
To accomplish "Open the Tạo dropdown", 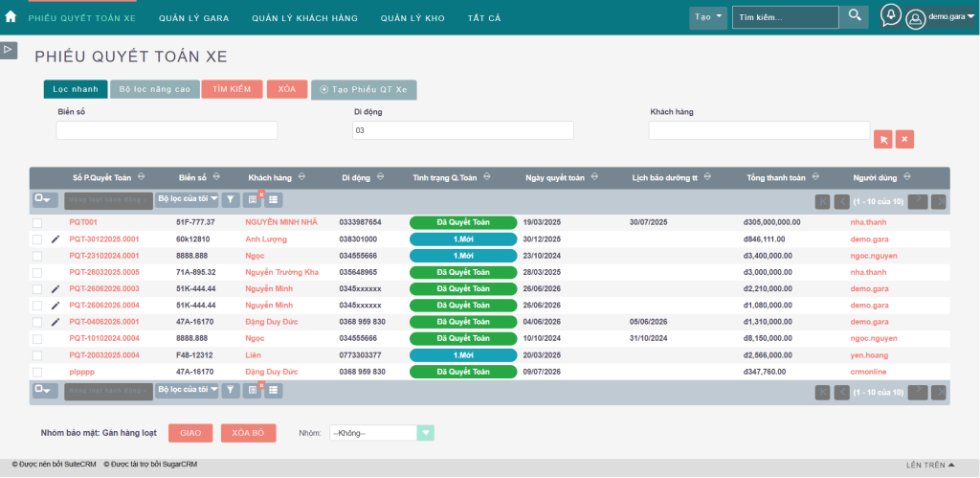I will coord(708,17).
